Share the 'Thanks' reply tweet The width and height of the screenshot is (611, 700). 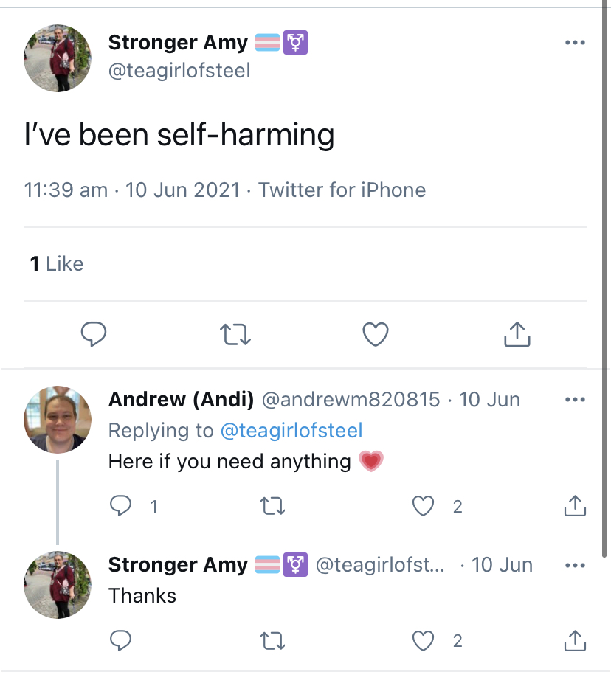575,640
